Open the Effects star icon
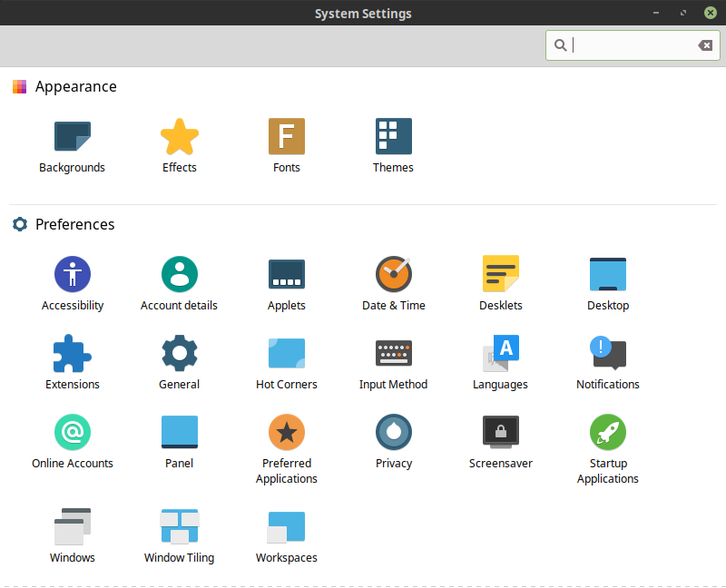 click(180, 137)
